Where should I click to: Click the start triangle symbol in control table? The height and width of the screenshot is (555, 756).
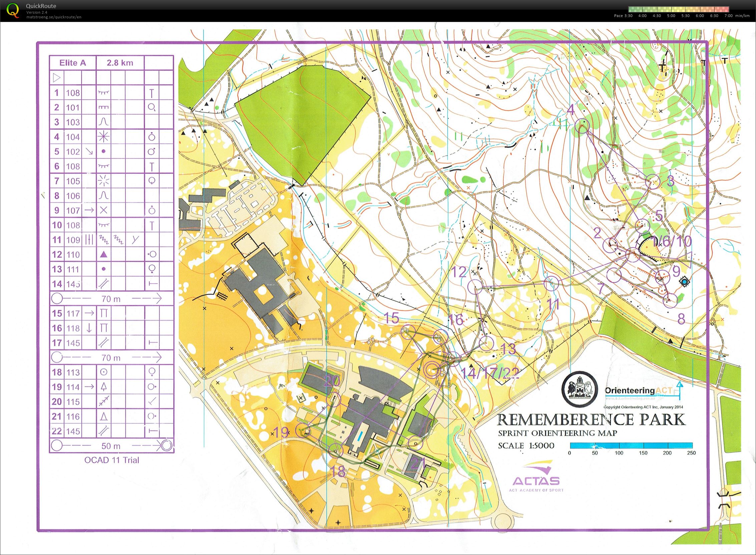click(57, 78)
